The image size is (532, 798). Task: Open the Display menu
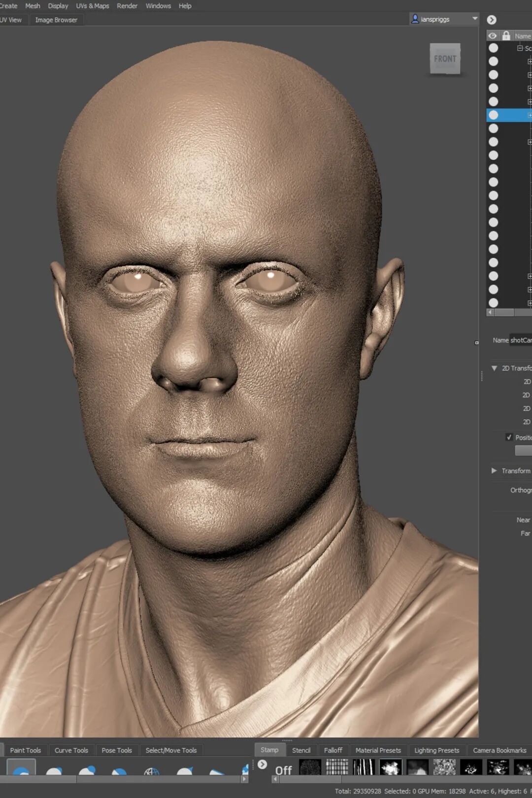coord(58,6)
